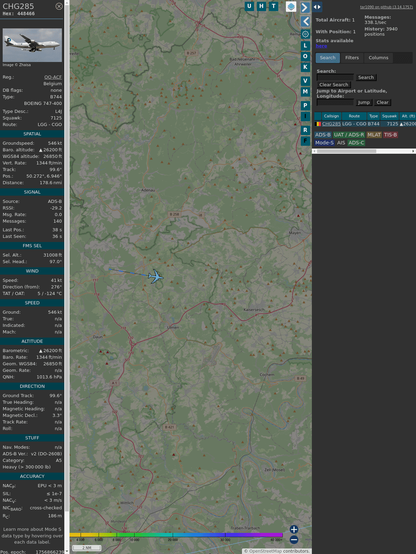Click the L button on map

(305, 46)
